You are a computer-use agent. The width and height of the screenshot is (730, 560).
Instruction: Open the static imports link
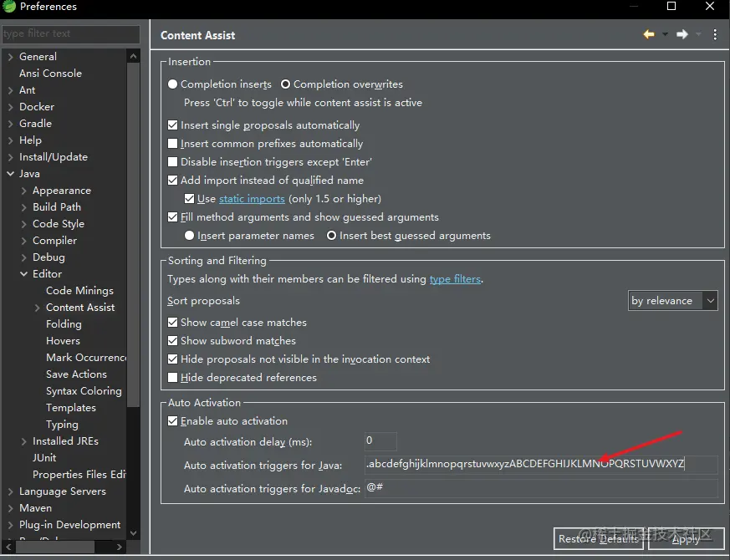252,199
